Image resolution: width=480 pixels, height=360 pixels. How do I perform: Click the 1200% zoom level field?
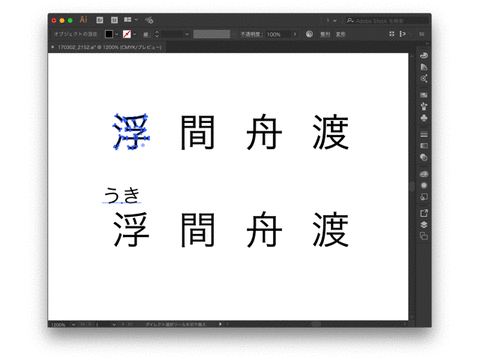[59, 324]
